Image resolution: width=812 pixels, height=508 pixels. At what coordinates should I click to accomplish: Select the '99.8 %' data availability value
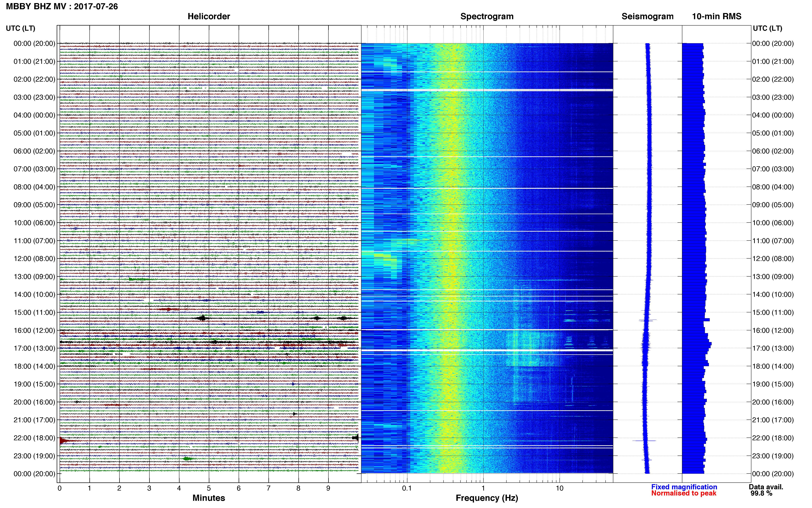[761, 493]
